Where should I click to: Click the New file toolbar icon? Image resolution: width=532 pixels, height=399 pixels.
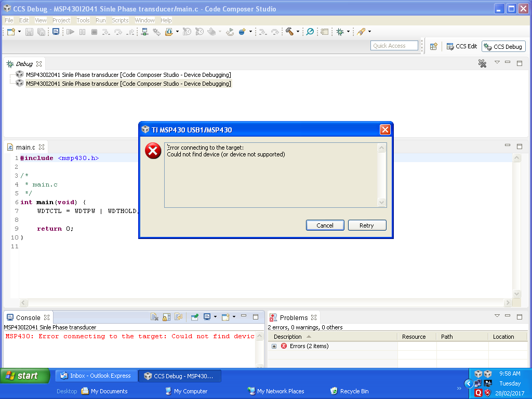[11, 32]
